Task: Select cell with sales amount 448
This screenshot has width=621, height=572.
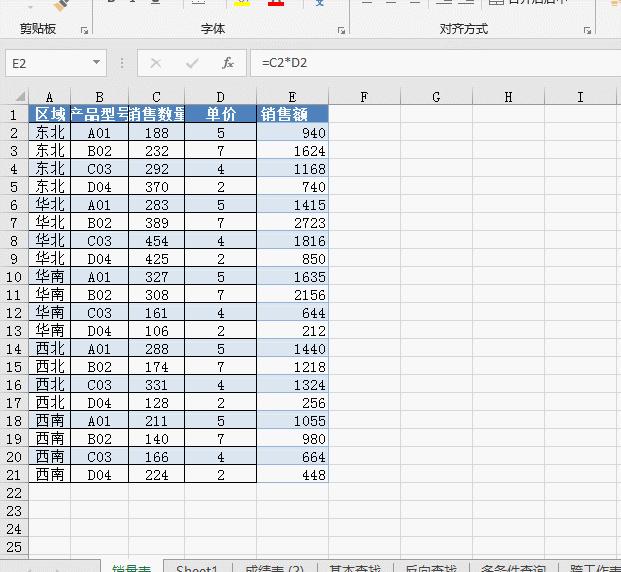Action: (x=292, y=475)
